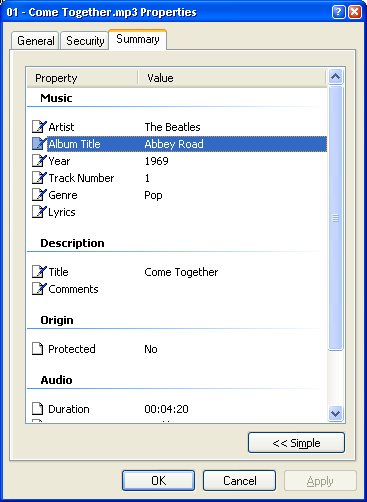Click the Genre edit icon
The height and width of the screenshot is (502, 367).
(x=39, y=195)
